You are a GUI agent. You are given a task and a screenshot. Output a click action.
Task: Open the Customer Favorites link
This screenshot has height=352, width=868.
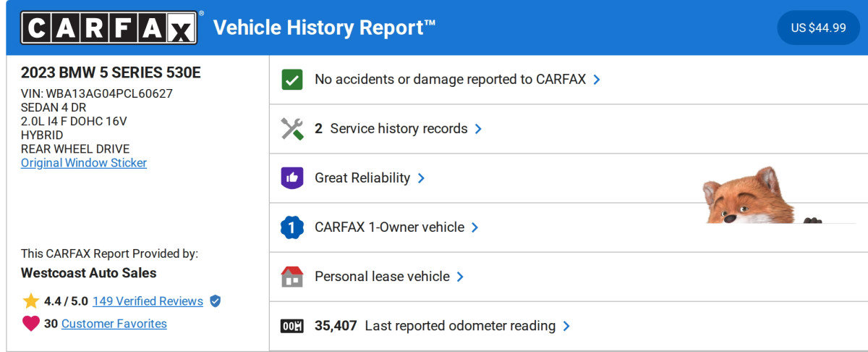pos(114,324)
